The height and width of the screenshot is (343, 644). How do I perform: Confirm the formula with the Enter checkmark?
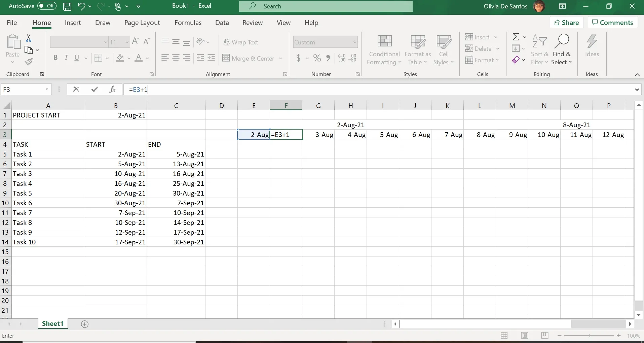coord(94,89)
